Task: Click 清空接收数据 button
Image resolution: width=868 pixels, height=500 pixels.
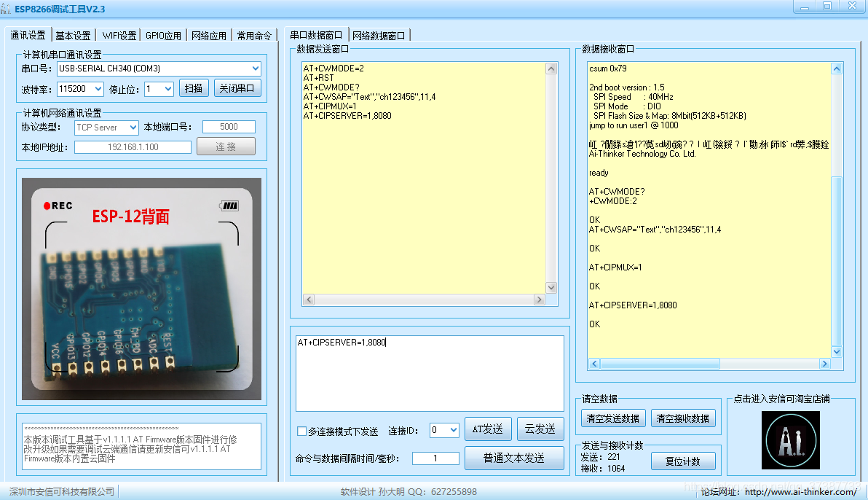Action: pos(683,418)
